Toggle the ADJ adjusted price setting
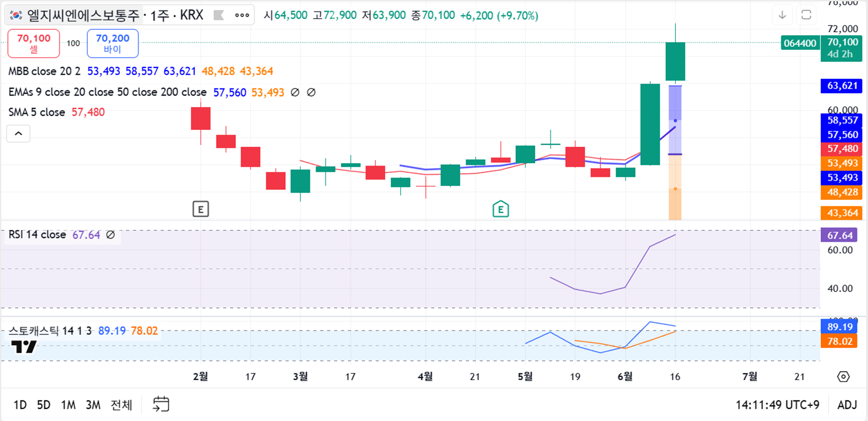Image resolution: width=868 pixels, height=421 pixels. (x=847, y=405)
